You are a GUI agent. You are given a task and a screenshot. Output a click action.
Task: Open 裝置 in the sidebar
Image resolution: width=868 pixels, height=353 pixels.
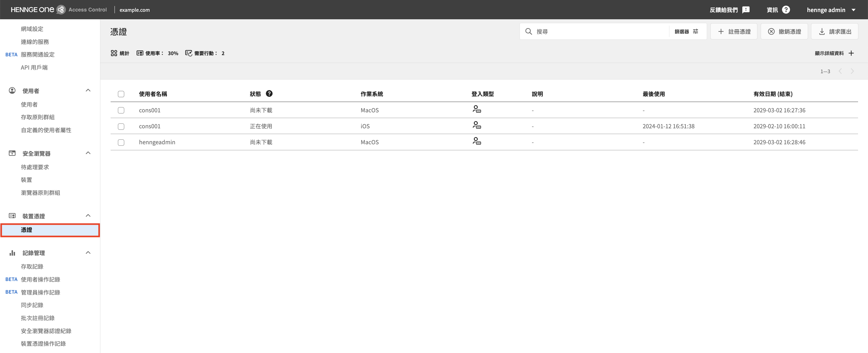(26, 180)
